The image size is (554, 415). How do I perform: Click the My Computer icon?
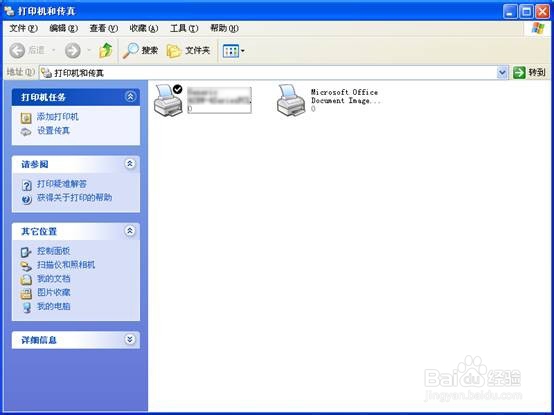26,308
